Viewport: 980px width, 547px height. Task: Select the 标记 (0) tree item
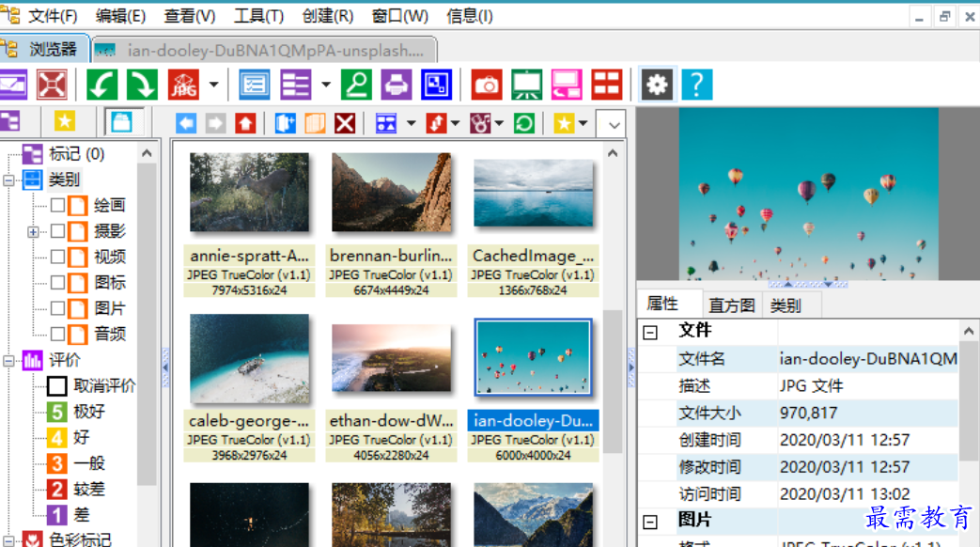[x=63, y=154]
